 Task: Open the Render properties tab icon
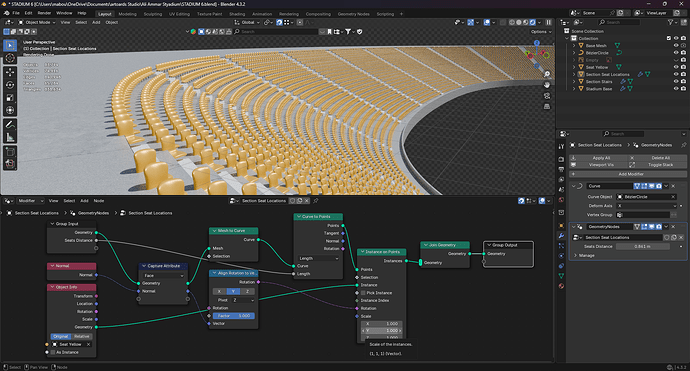pyautogui.click(x=561, y=159)
